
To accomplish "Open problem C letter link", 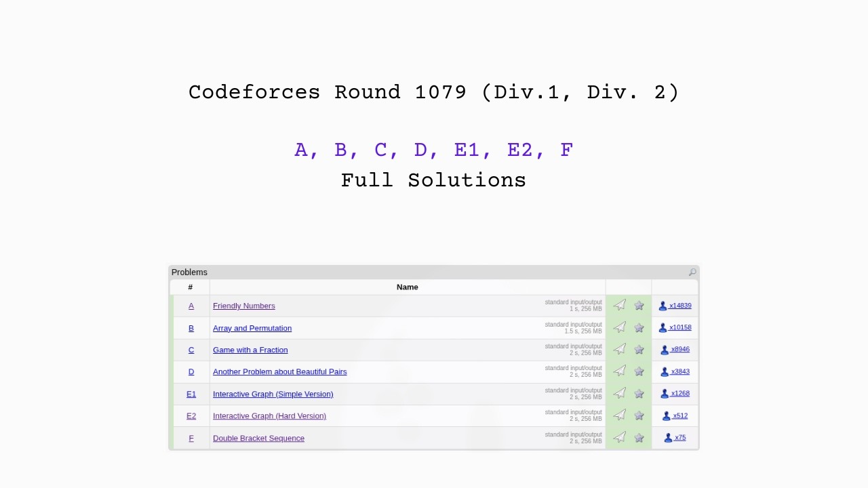I will [191, 350].
